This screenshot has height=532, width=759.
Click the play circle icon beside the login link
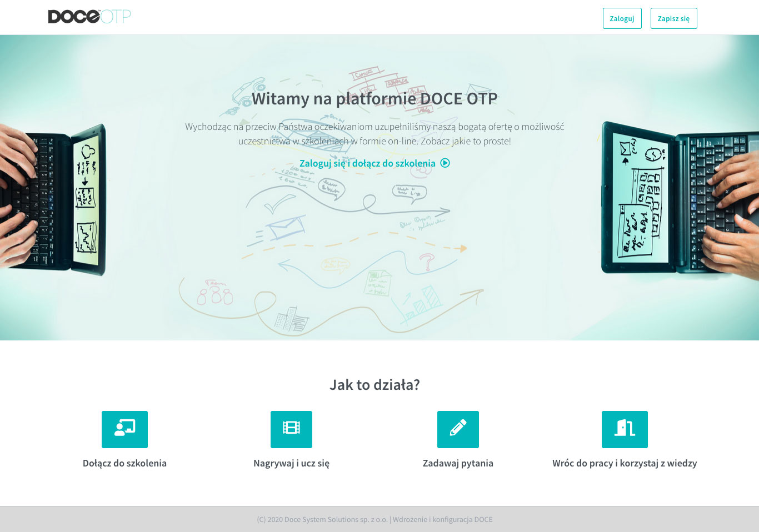445,163
